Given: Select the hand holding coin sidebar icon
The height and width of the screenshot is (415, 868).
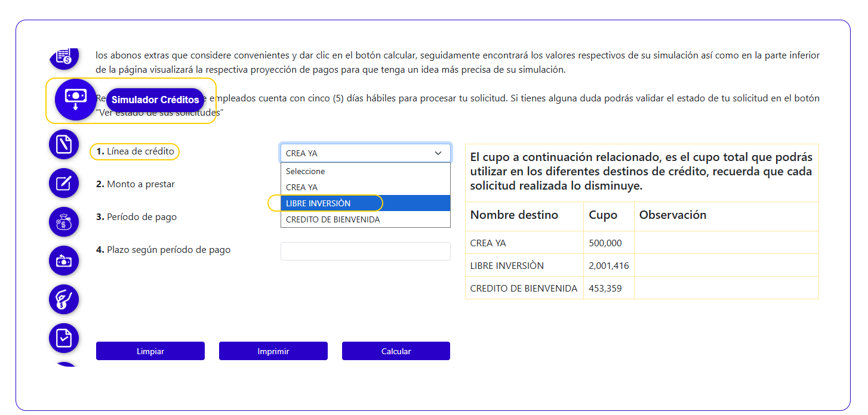Looking at the screenshot, I should tap(64, 299).
